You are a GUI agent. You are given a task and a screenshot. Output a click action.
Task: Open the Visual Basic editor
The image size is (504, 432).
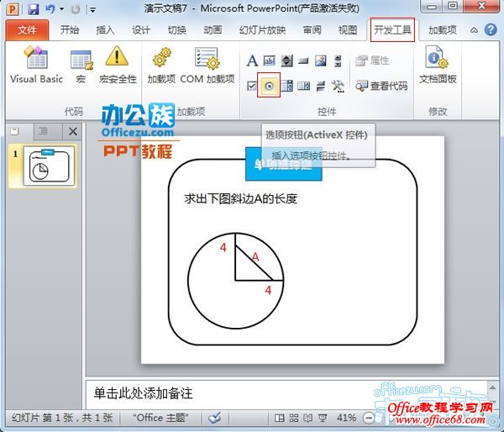click(36, 66)
